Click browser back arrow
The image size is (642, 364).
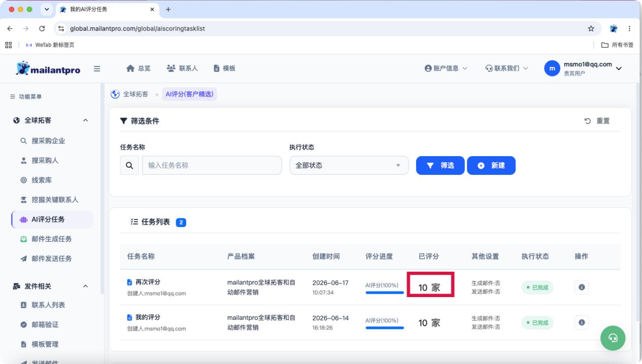(x=11, y=28)
